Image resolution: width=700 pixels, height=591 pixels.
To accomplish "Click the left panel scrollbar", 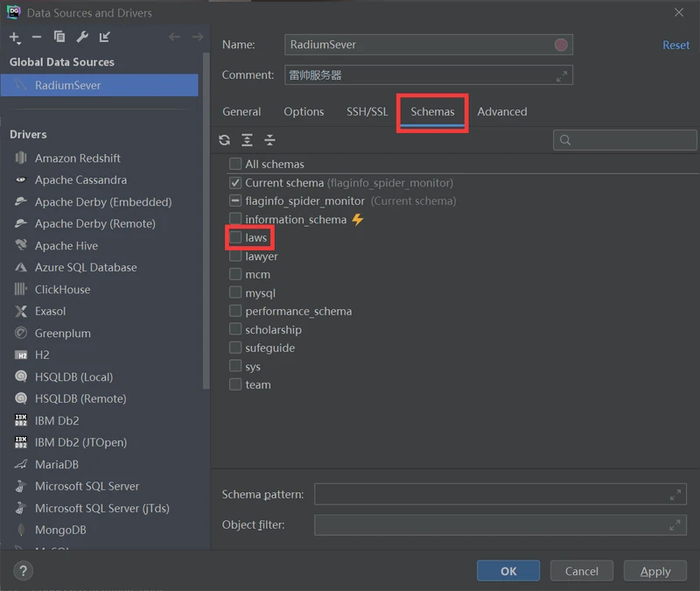I will pos(206,222).
